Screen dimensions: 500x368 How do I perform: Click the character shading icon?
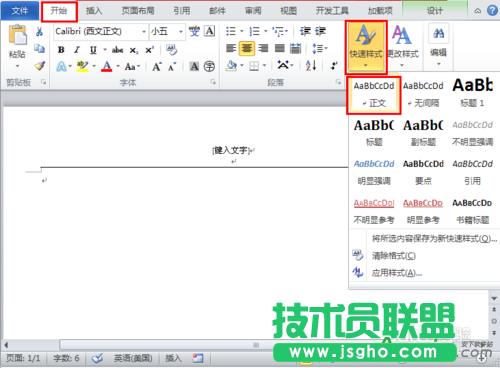(x=194, y=67)
